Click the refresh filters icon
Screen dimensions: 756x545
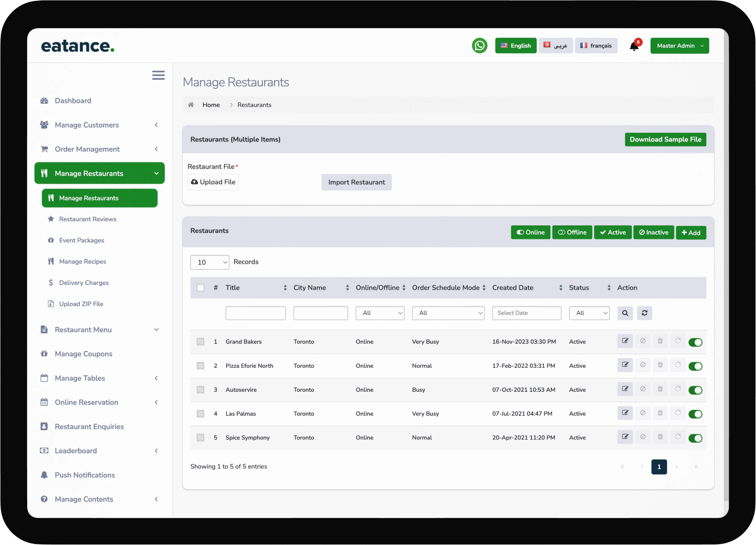coord(645,313)
